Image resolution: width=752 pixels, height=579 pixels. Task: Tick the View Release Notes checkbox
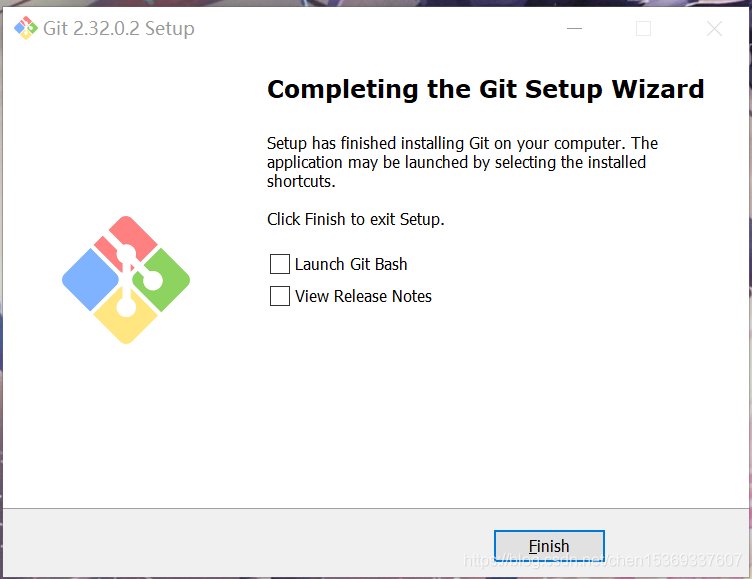(280, 296)
